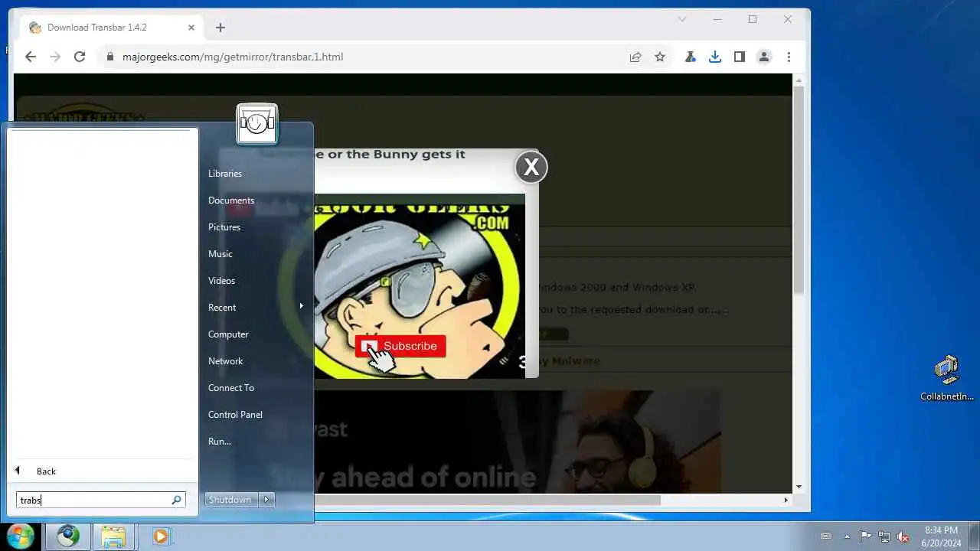Image resolution: width=980 pixels, height=551 pixels.
Task: Open Chrome from the taskbar
Action: (x=68, y=536)
